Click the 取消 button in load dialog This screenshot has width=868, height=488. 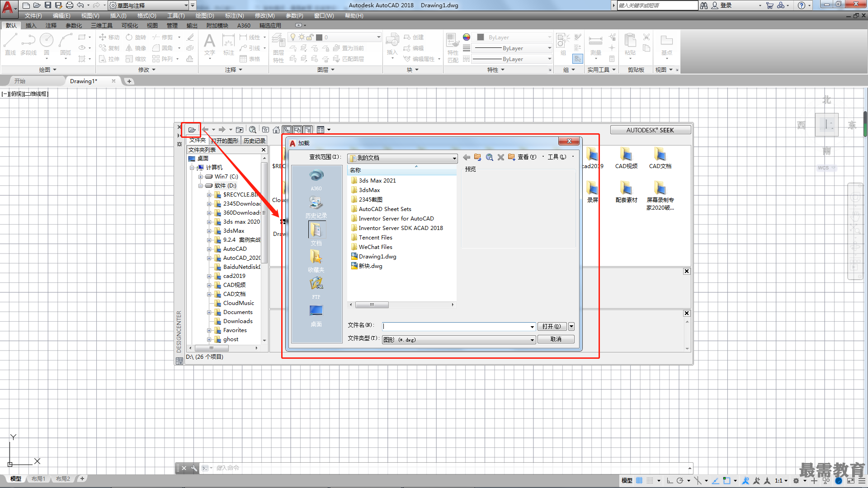556,339
